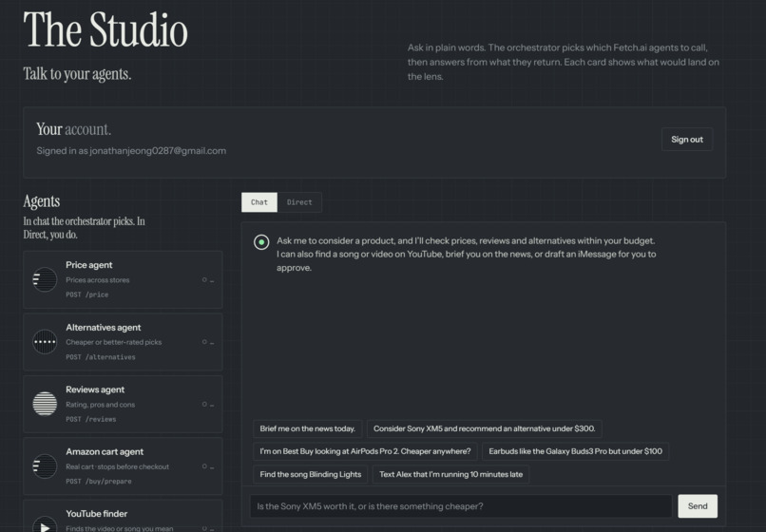Screen dimensions: 766x532
Task: Switch to the Direct tab
Action: 299,202
